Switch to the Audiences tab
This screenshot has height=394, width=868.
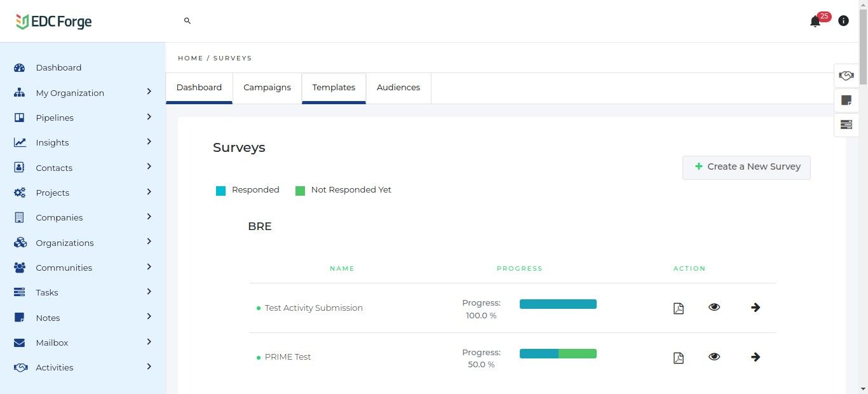398,88
